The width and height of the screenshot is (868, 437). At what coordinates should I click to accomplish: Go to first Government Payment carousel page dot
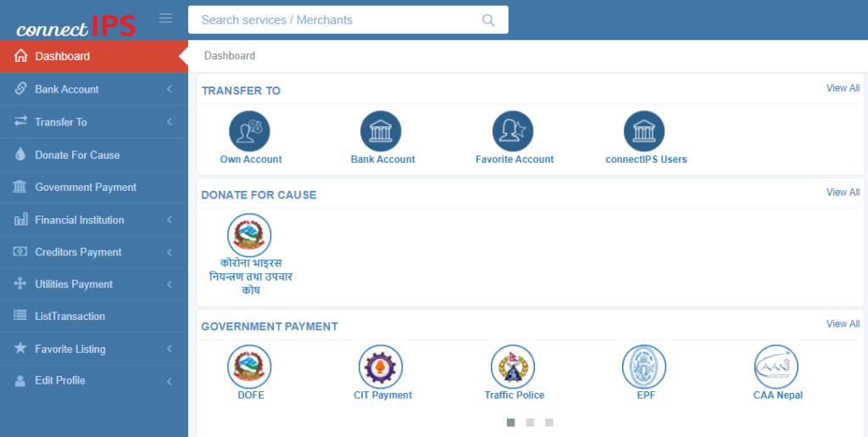coord(511,423)
